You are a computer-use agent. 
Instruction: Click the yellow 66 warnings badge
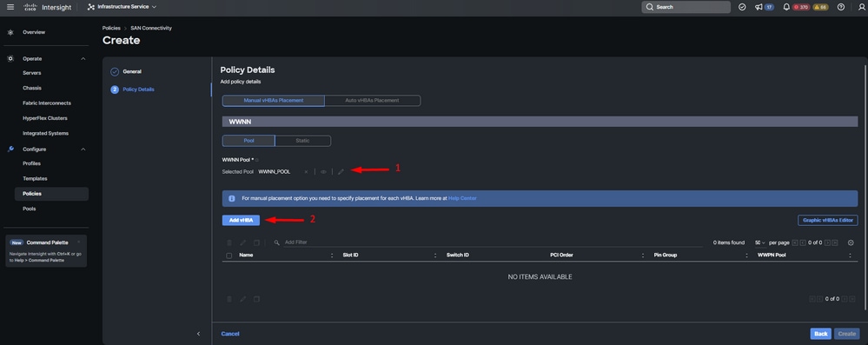coord(820,7)
